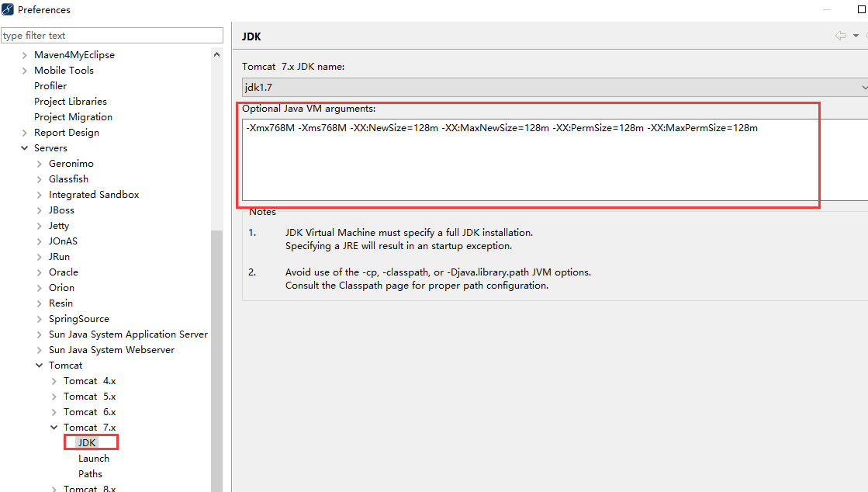This screenshot has height=492, width=868.
Task: Select Sun Java System Webserver
Action: pyautogui.click(x=111, y=350)
